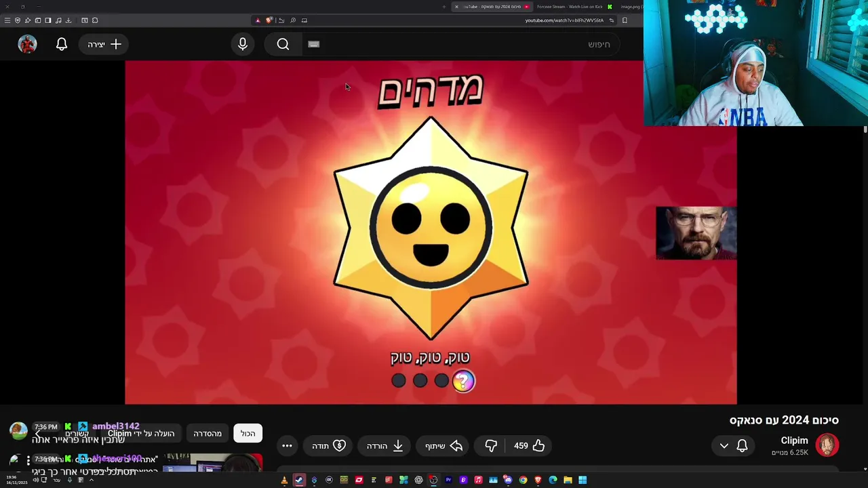Dislike the video with thumbs down
868x488 pixels.
491,445
